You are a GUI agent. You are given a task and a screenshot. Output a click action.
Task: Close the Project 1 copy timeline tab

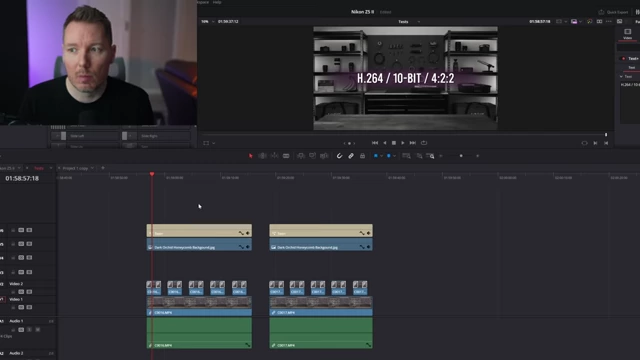(x=59, y=168)
